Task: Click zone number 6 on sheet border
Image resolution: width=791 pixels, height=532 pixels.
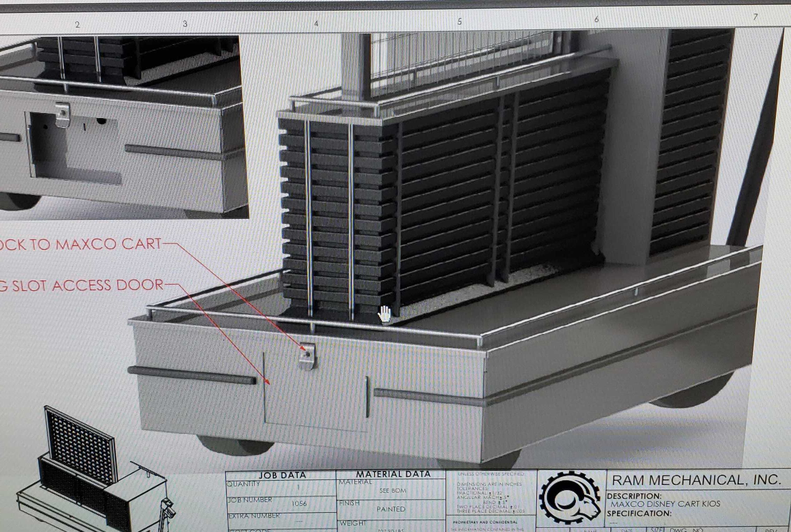Action: [596, 19]
